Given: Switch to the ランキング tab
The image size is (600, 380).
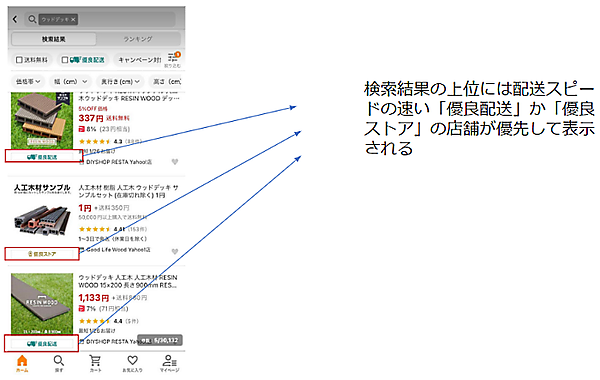Looking at the screenshot, I should (138, 39).
